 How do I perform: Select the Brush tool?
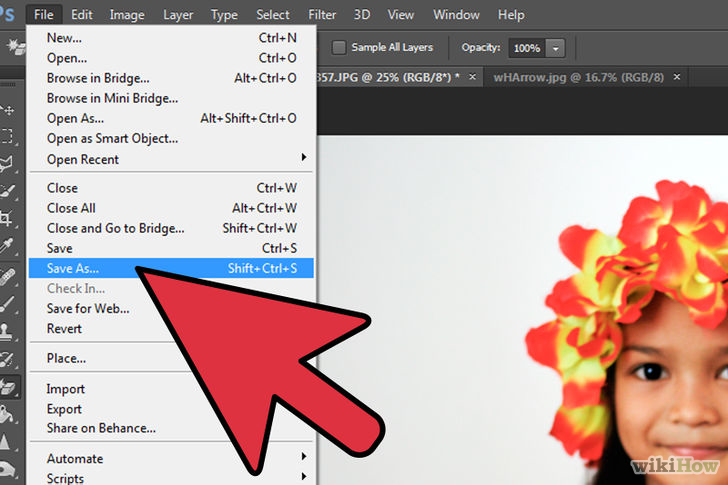click(7, 304)
